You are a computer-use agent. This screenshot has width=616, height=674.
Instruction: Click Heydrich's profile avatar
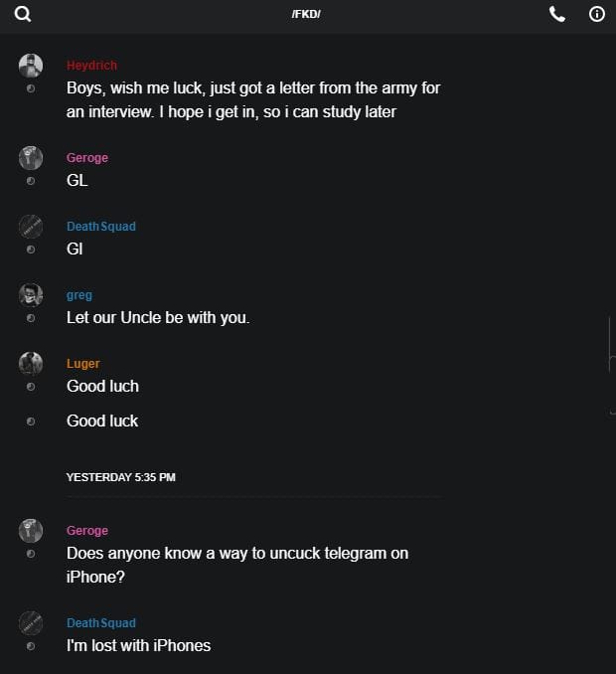[x=31, y=66]
